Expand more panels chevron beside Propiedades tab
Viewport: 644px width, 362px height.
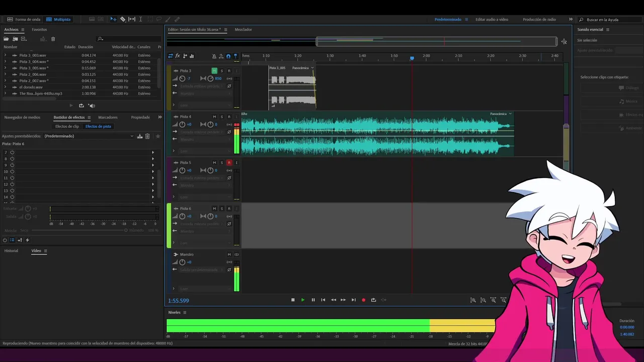coord(160,117)
